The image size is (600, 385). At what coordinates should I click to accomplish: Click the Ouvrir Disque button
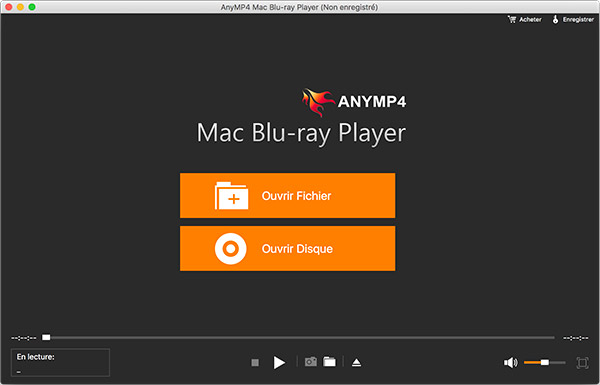(287, 248)
